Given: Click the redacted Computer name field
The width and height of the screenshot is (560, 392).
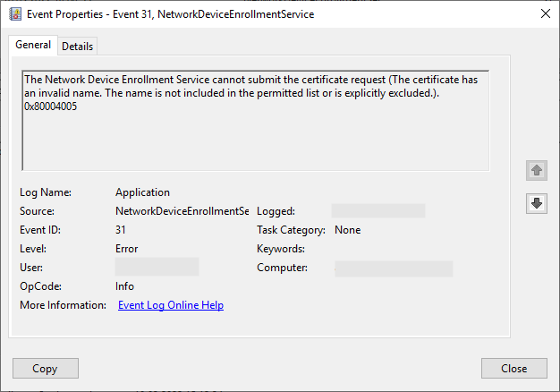Looking at the screenshot, I should coord(394,268).
